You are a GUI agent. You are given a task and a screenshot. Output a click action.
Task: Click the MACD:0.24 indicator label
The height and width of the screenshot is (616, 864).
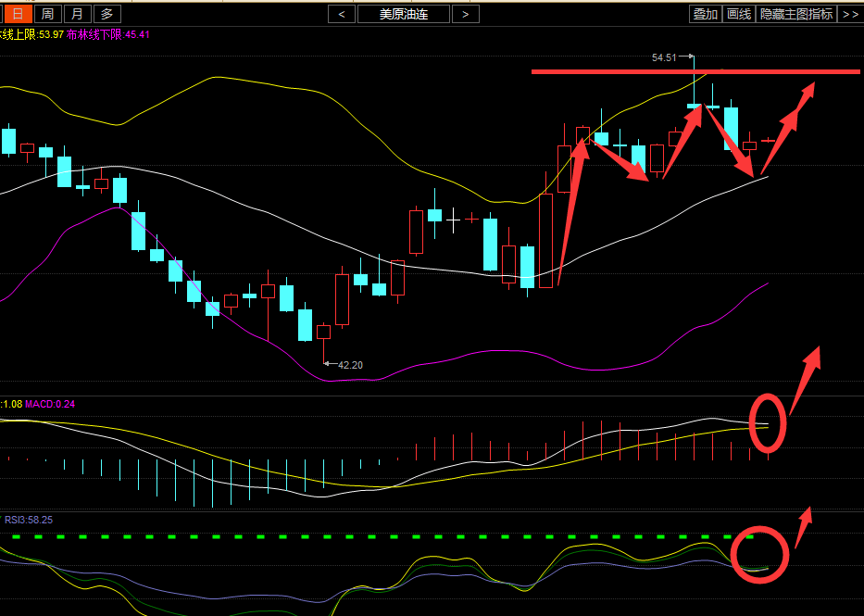[50, 404]
